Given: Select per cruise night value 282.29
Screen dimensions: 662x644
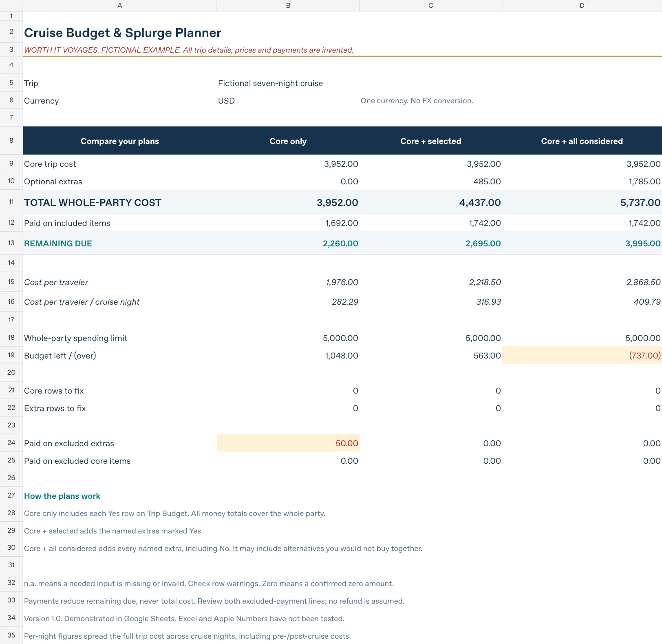Looking at the screenshot, I should point(288,302).
